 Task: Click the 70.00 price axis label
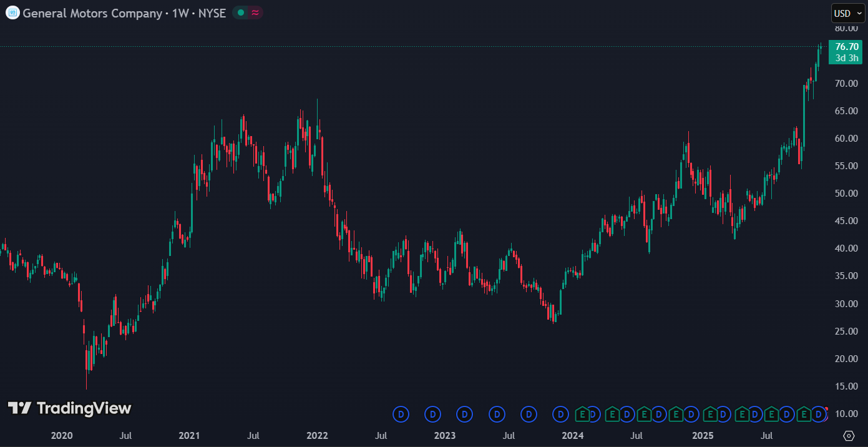(847, 83)
